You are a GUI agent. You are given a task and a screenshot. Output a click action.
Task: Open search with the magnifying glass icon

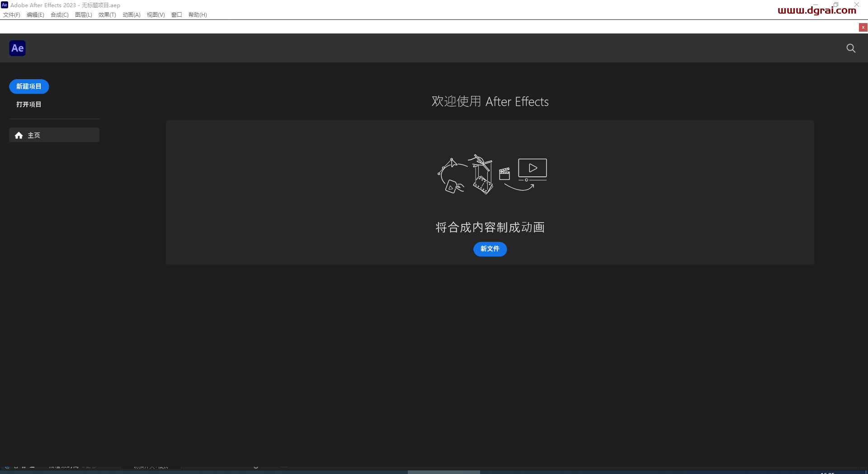[x=851, y=48]
